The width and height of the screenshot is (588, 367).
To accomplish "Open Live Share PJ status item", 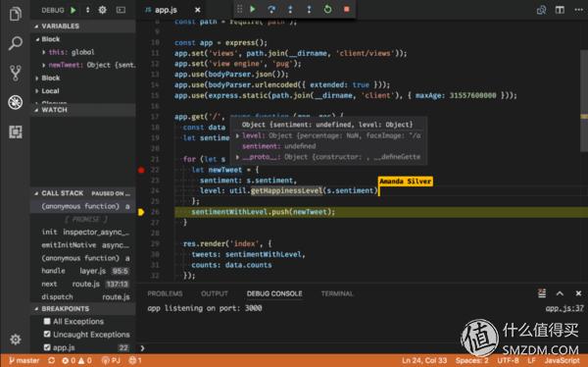I will 111,360.
